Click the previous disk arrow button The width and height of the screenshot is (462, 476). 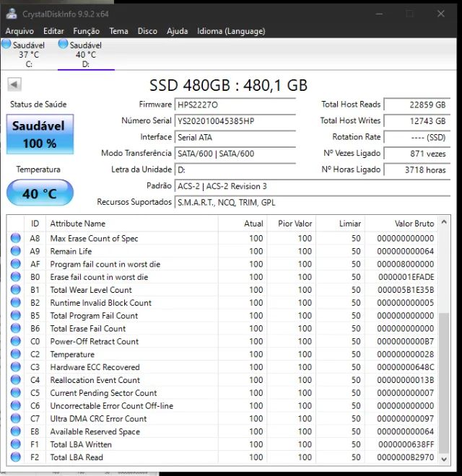pos(14,84)
